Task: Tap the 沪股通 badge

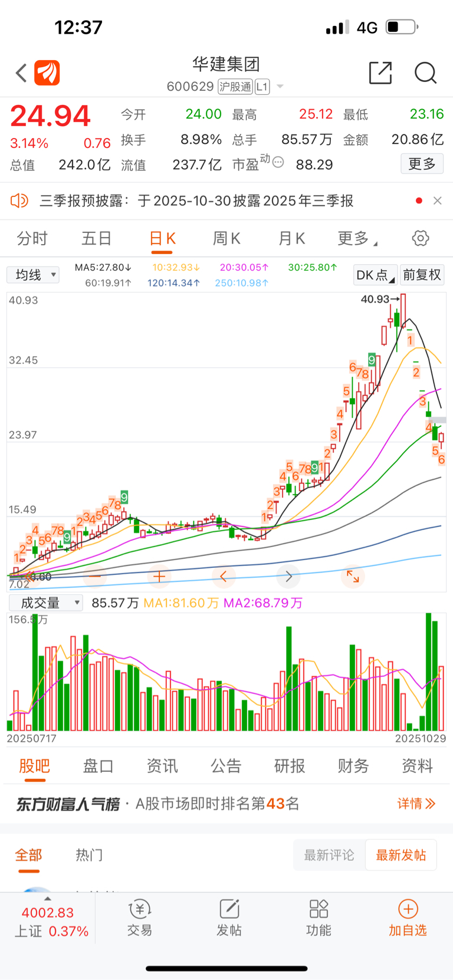Action: (x=235, y=87)
